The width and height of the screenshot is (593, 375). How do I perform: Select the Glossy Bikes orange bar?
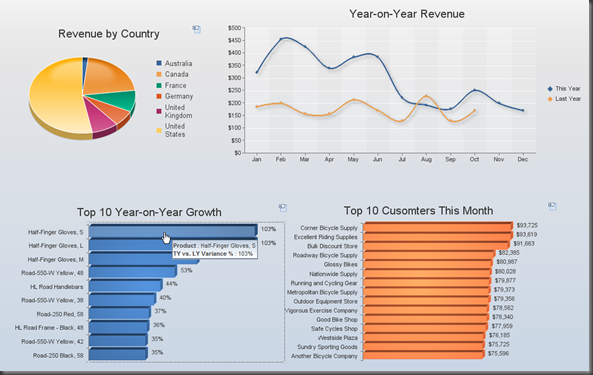(x=428, y=263)
